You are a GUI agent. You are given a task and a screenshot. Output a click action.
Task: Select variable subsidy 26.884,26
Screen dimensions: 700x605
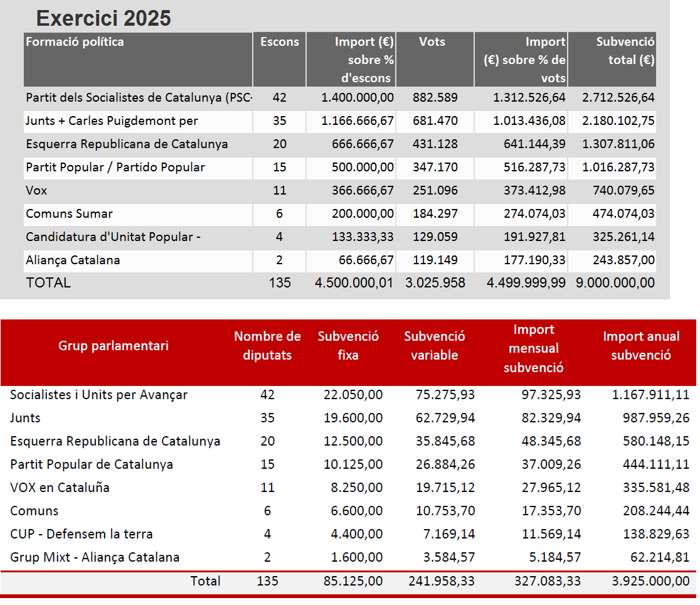[445, 464]
